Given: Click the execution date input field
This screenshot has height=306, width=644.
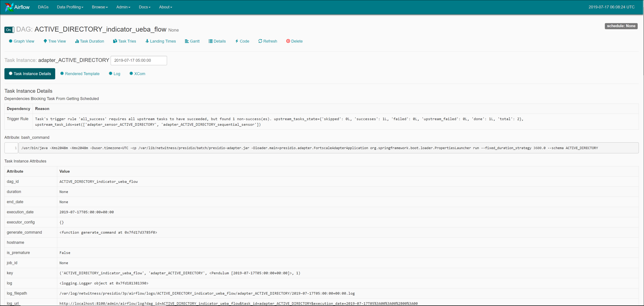Looking at the screenshot, I should (139, 61).
